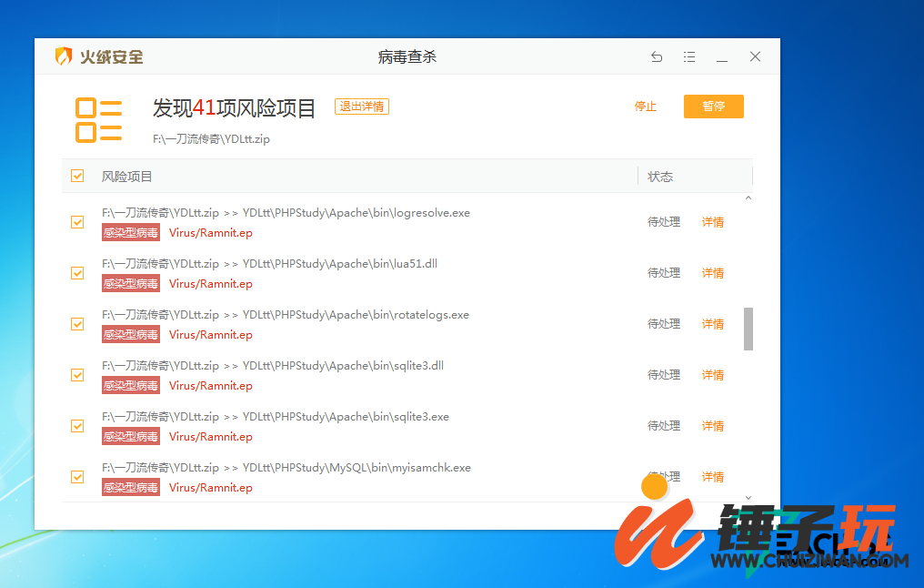Click the 风险项目 column header

click(x=126, y=177)
